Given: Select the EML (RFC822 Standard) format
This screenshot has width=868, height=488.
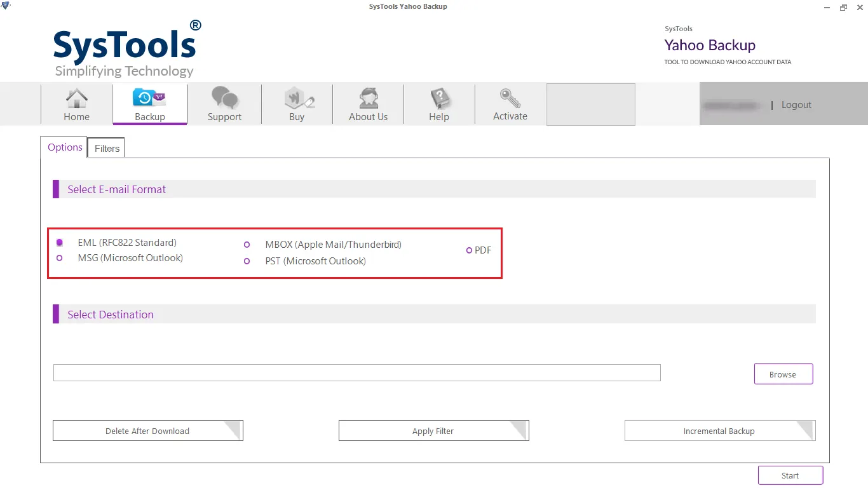Looking at the screenshot, I should tap(60, 242).
